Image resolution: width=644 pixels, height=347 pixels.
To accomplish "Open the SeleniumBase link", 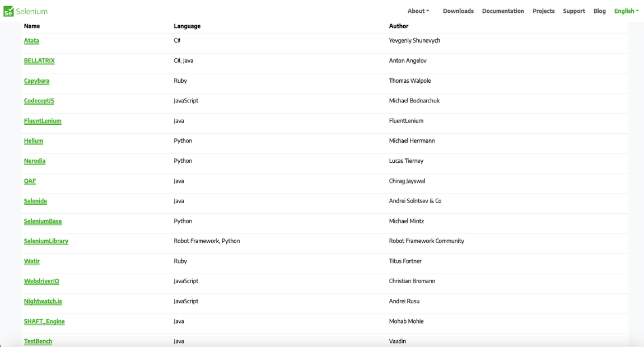I will click(x=43, y=221).
